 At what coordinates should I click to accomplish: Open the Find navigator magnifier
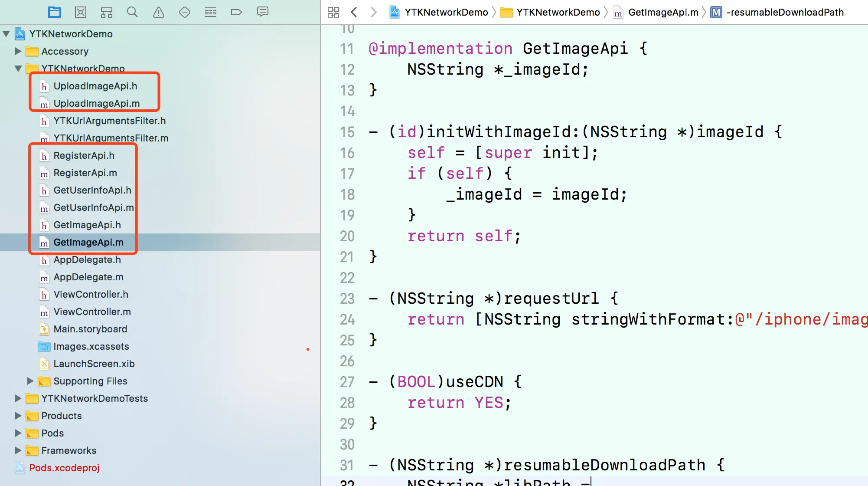click(132, 12)
